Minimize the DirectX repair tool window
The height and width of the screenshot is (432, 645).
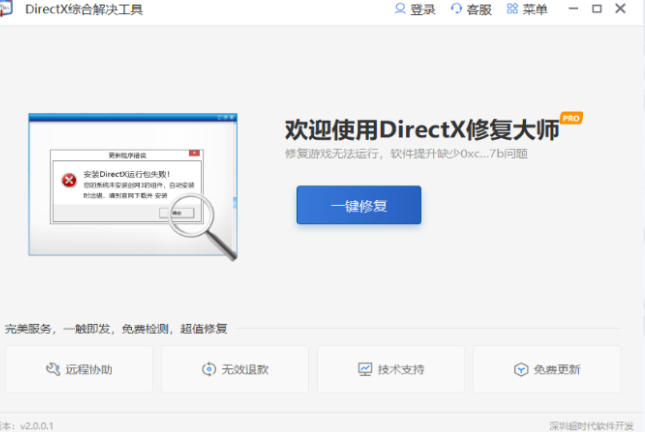coord(573,9)
